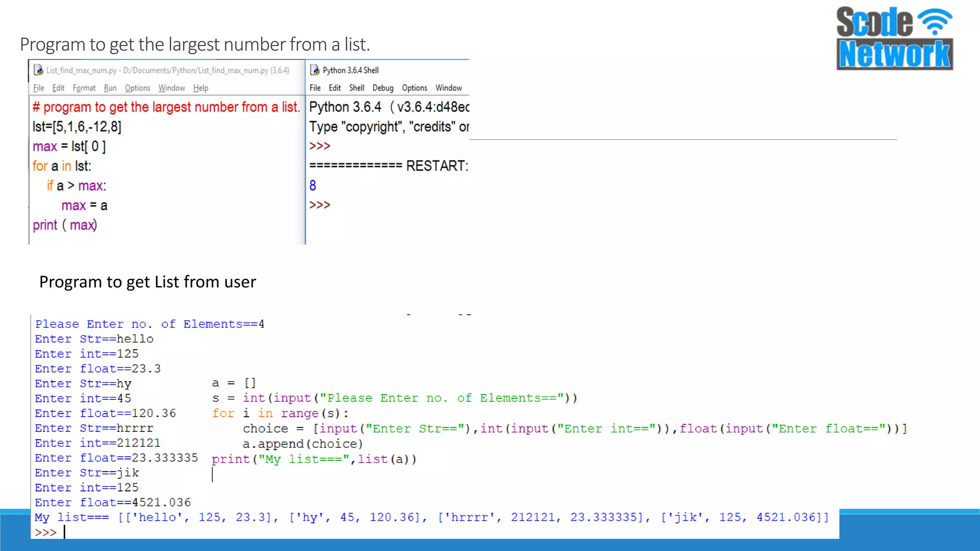Click the >>> prompt below output 8
980x551 pixels.
coord(320,205)
